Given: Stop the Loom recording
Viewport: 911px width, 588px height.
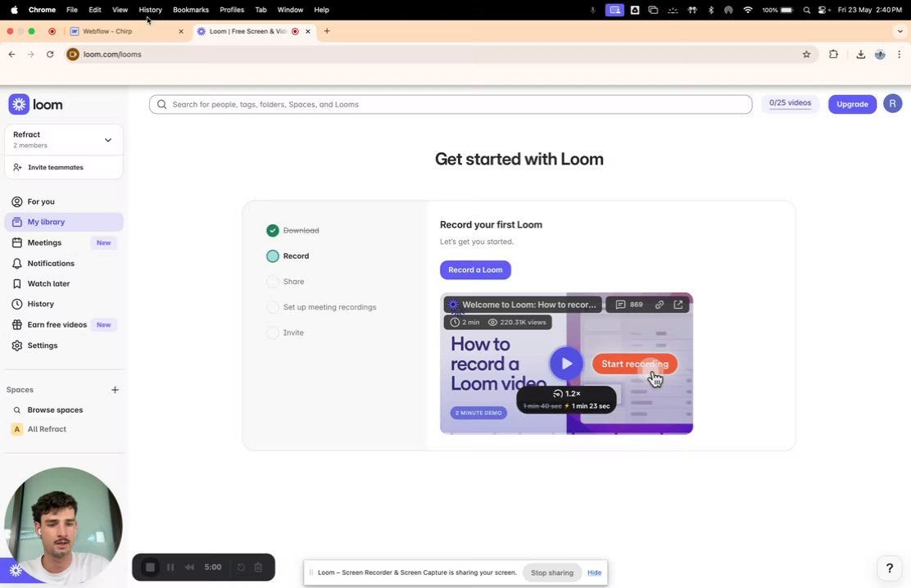Looking at the screenshot, I should click(x=150, y=567).
